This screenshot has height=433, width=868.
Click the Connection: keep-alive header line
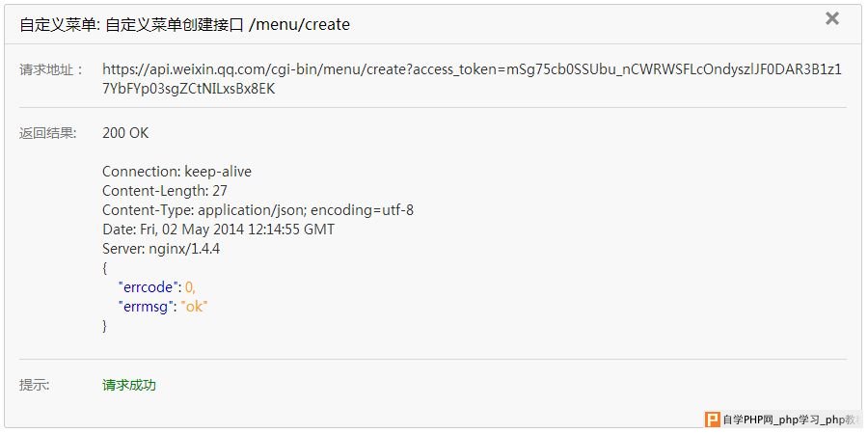click(176, 172)
